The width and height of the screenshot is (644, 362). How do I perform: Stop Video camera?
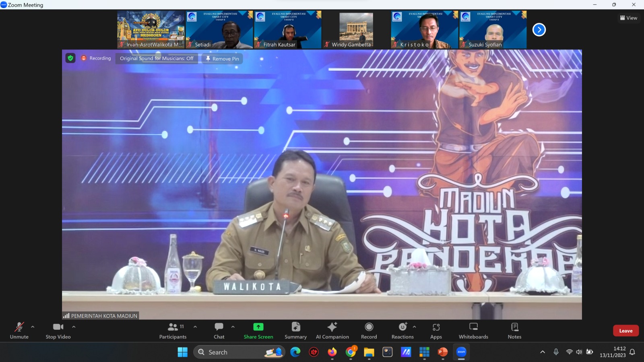[x=58, y=331]
